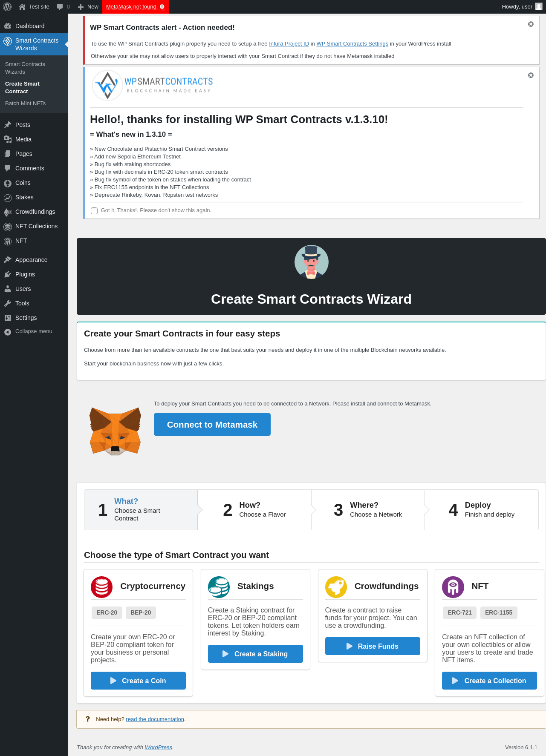
Task: Click the BEP-20 tag
Action: (141, 612)
